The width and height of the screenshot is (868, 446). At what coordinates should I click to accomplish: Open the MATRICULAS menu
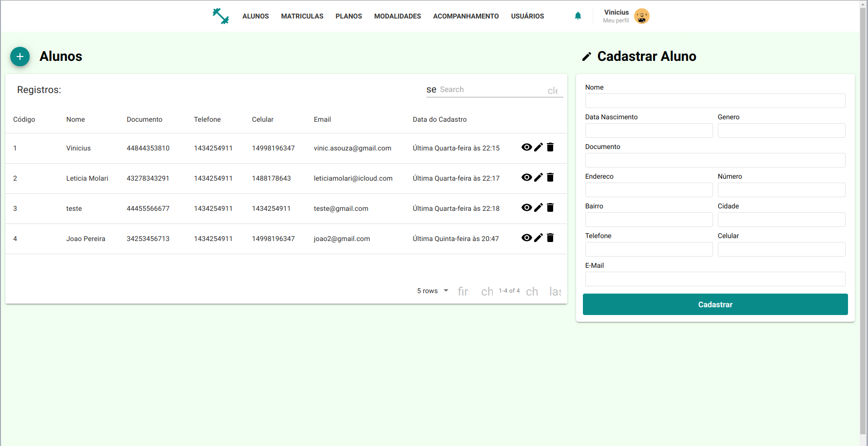click(302, 16)
